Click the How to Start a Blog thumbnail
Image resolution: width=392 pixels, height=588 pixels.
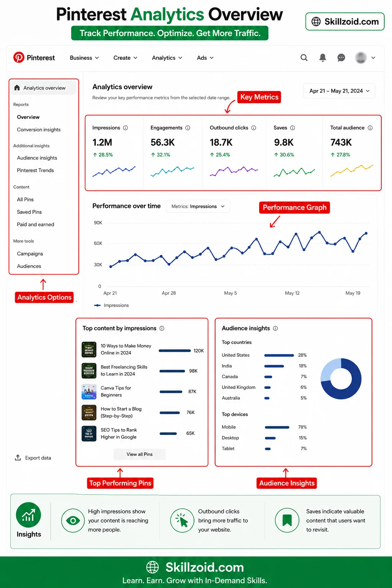[x=89, y=413]
